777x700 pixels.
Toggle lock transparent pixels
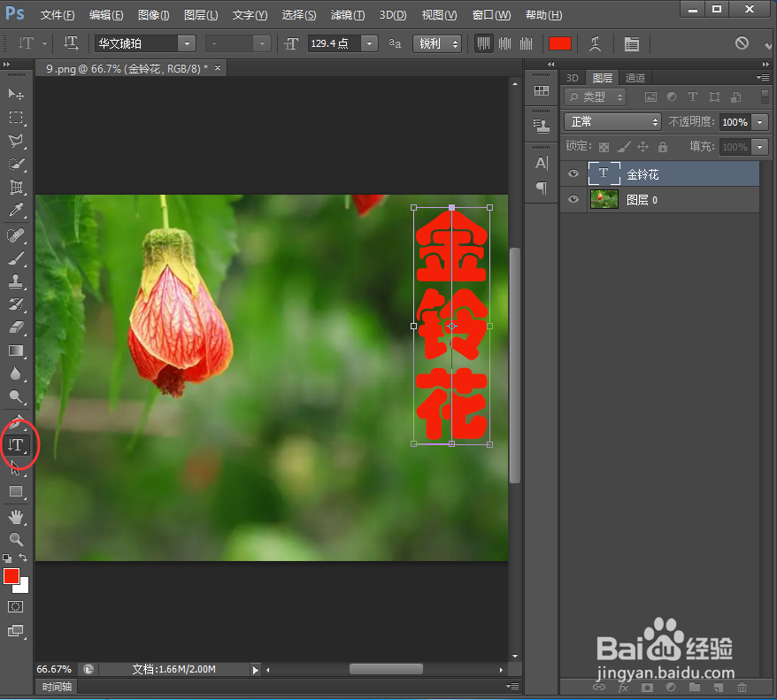click(604, 147)
